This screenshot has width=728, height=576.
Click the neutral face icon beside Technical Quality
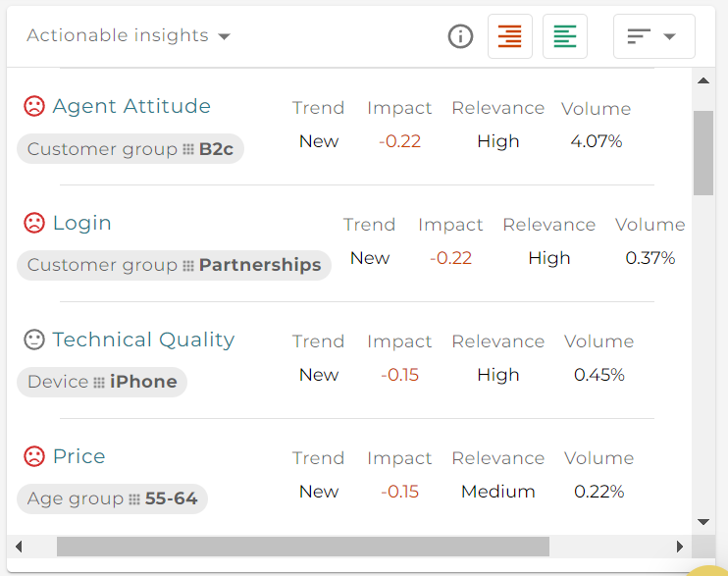pyautogui.click(x=34, y=340)
